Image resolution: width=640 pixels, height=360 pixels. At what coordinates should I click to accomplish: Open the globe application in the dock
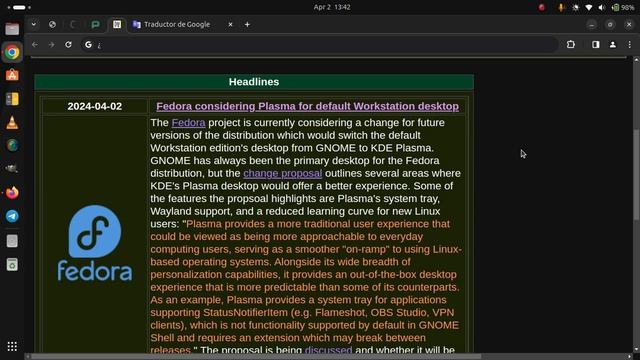[12, 145]
